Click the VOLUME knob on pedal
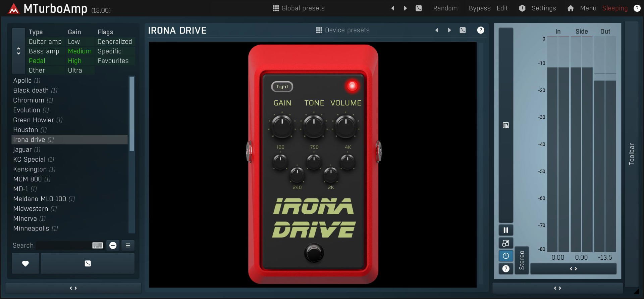This screenshot has width=644, height=299. [346, 126]
